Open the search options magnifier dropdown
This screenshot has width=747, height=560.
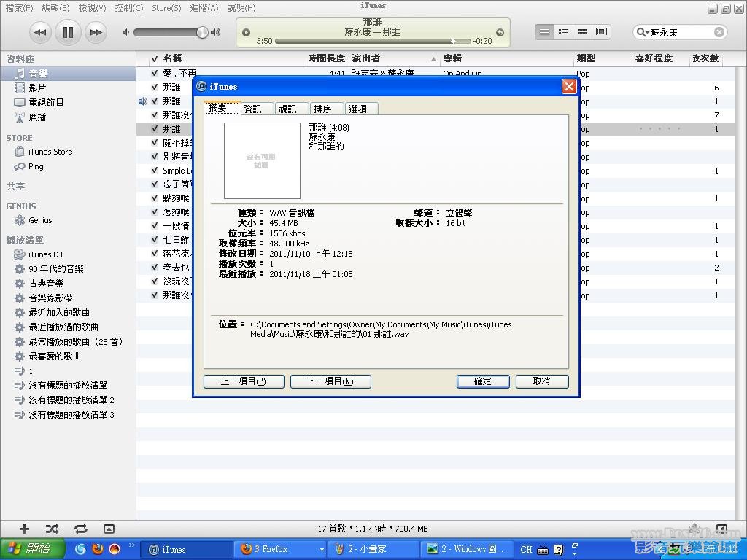click(x=643, y=32)
